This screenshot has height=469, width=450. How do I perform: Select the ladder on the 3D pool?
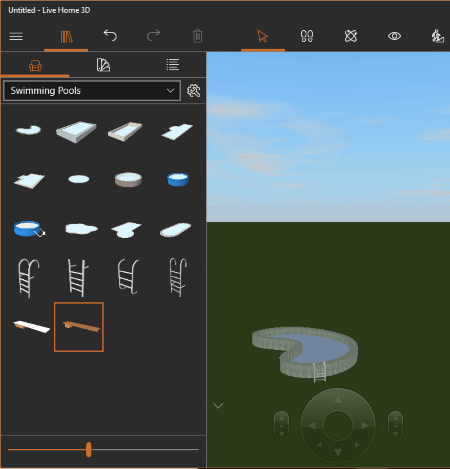click(x=319, y=372)
